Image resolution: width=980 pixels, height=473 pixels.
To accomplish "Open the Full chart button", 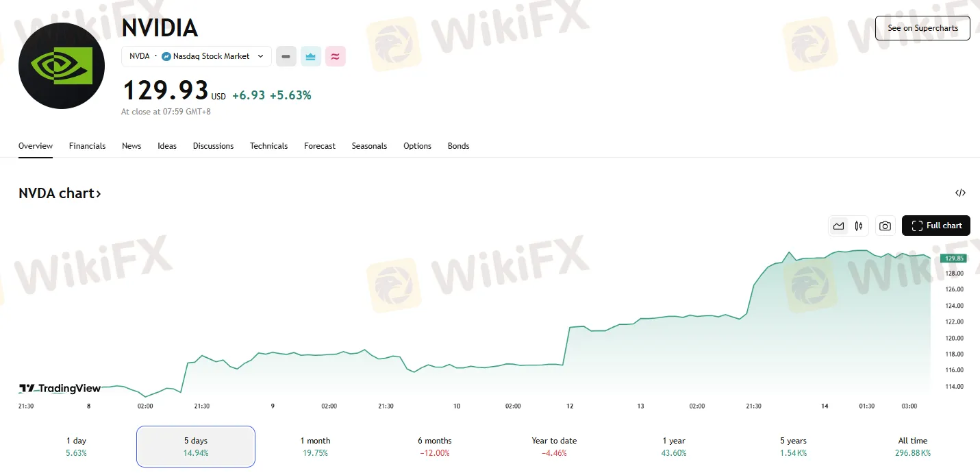I will click(935, 226).
